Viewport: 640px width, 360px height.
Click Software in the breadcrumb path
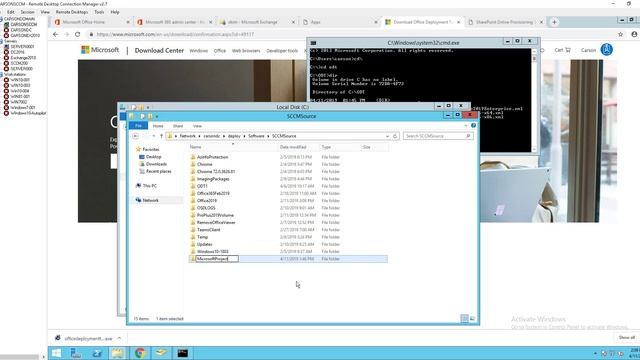256,136
